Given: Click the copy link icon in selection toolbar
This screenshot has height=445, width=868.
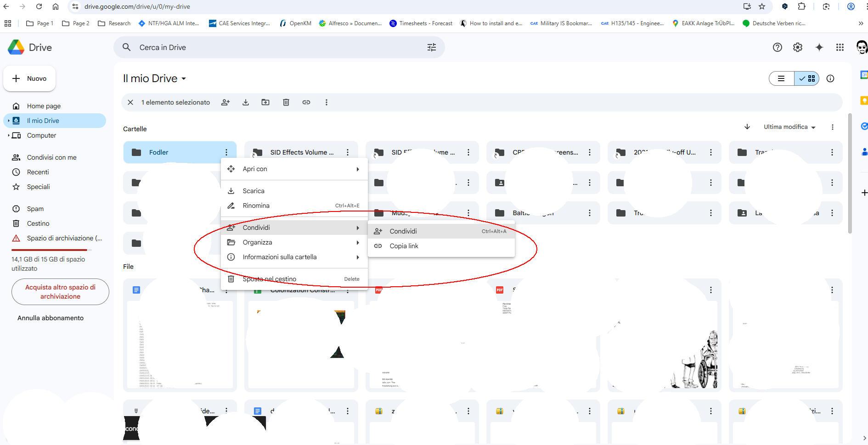Looking at the screenshot, I should (306, 102).
